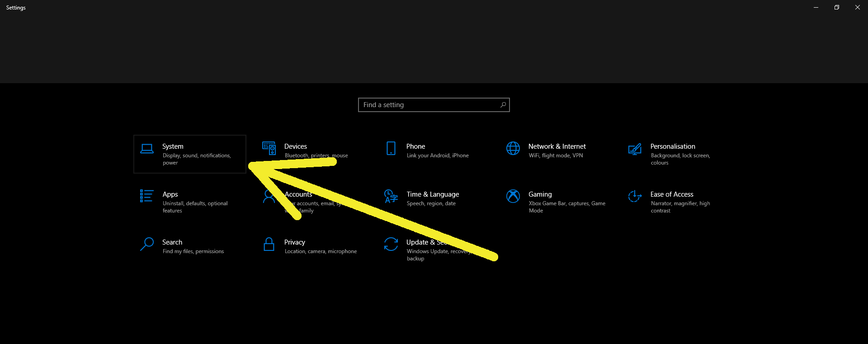868x344 pixels.
Task: Click 'Speech, region, date' description
Action: click(431, 203)
